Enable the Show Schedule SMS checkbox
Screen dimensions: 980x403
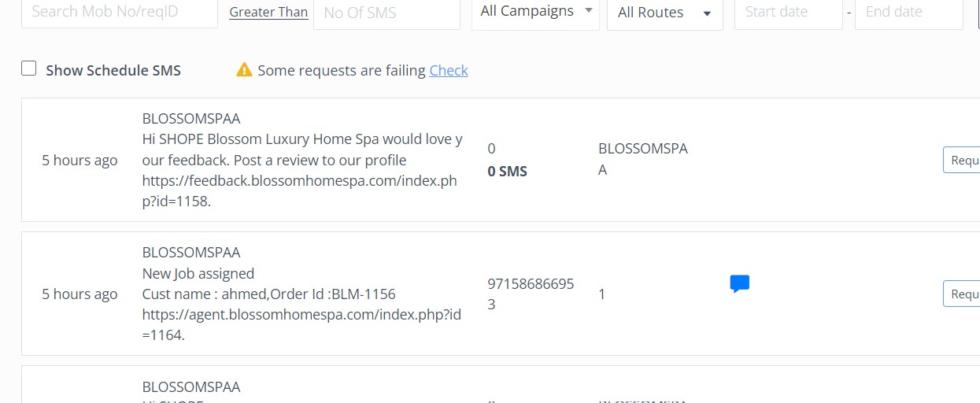[x=29, y=68]
